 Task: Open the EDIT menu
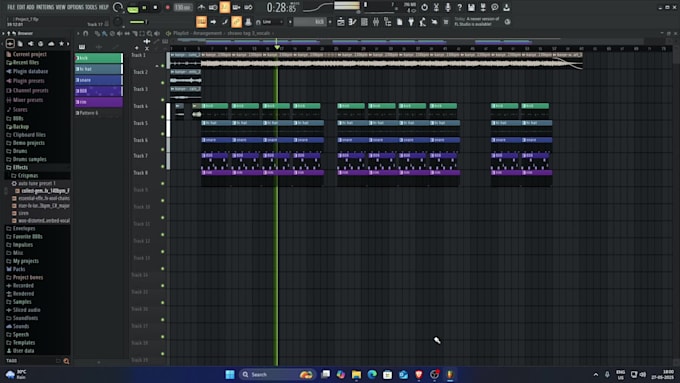(21, 7)
